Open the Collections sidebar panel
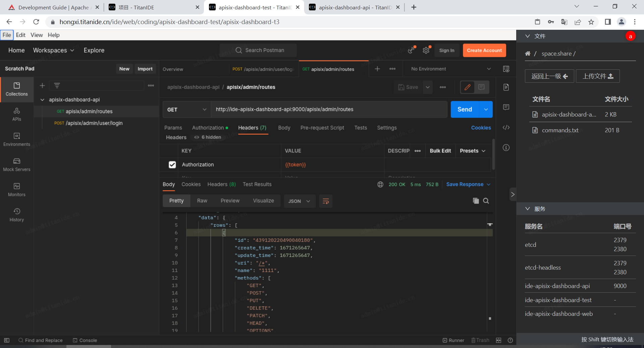 click(x=16, y=89)
